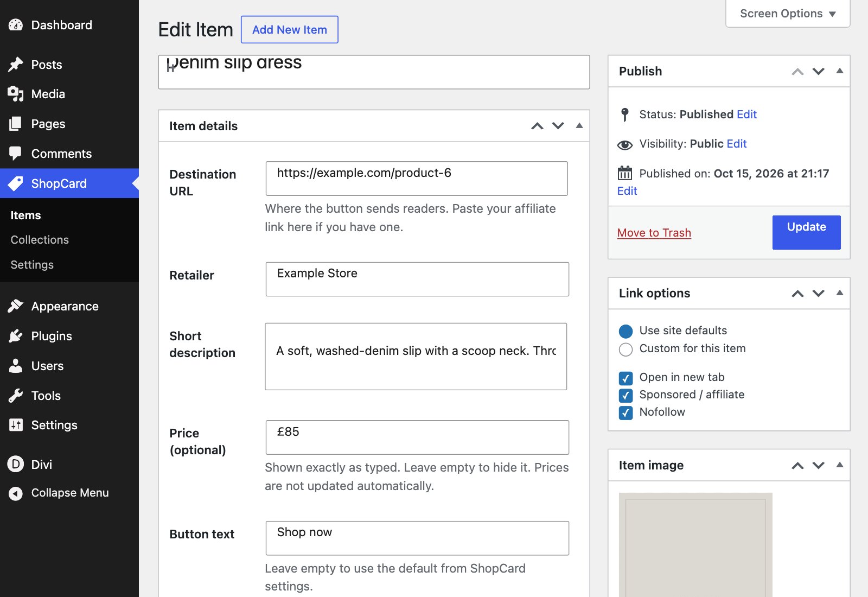Click the Settings sliders icon
This screenshot has width=868, height=597.
pyautogui.click(x=16, y=425)
